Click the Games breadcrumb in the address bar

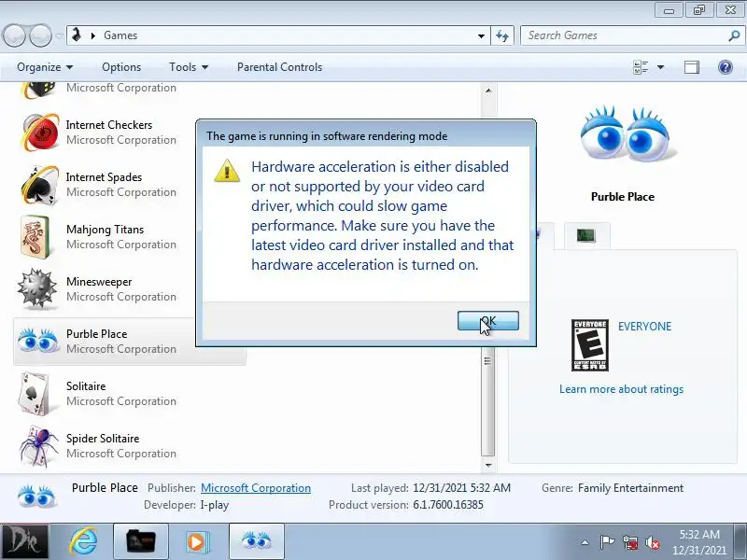(x=120, y=35)
